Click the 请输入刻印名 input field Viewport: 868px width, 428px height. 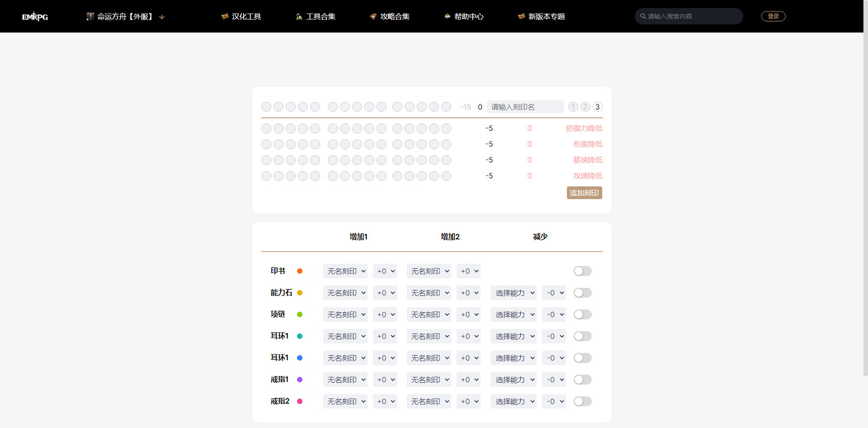pos(524,107)
